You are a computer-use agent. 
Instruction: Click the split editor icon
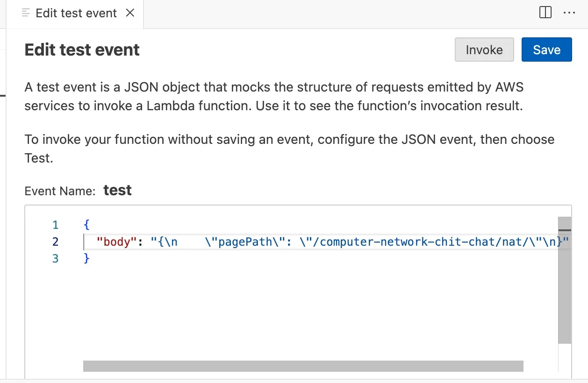(545, 13)
